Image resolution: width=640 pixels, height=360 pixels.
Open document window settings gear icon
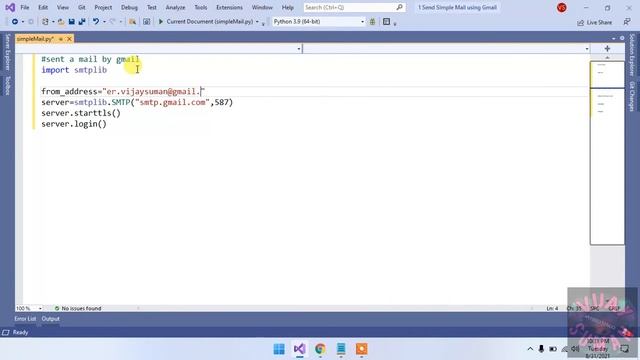[622, 38]
